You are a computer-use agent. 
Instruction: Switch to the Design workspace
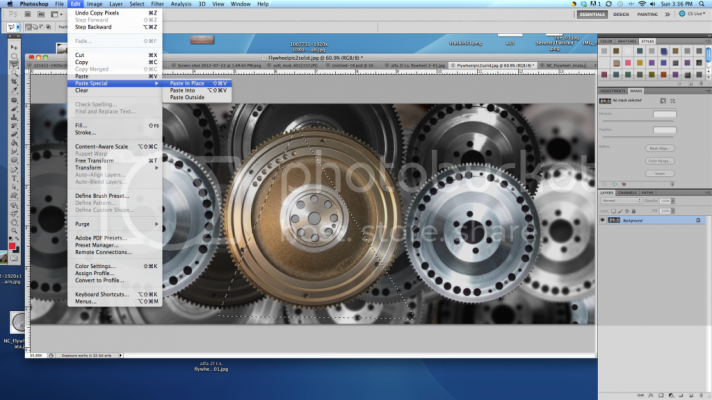621,15
